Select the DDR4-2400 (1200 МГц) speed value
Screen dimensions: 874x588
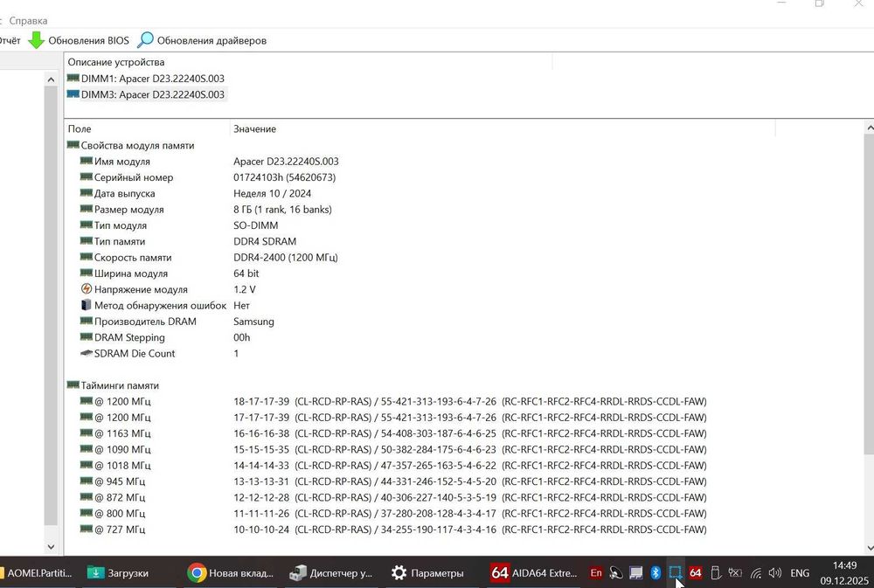pyautogui.click(x=286, y=258)
